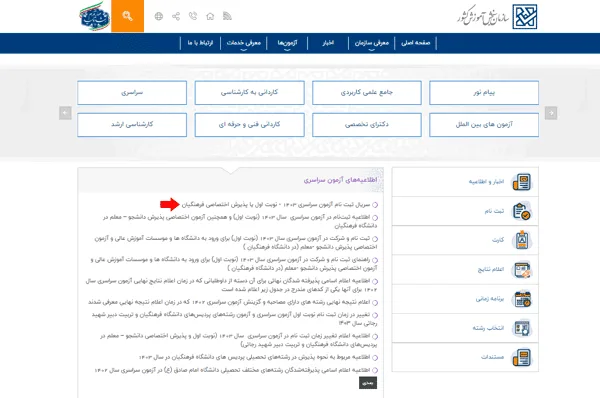
Task: Click the اخبار و اطلاعیه icon
Action: coord(522,182)
